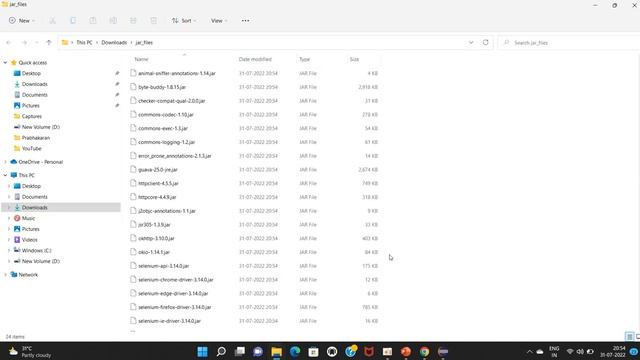Show hidden system tray icons
This screenshot has height=360, width=640.
coord(529,351)
